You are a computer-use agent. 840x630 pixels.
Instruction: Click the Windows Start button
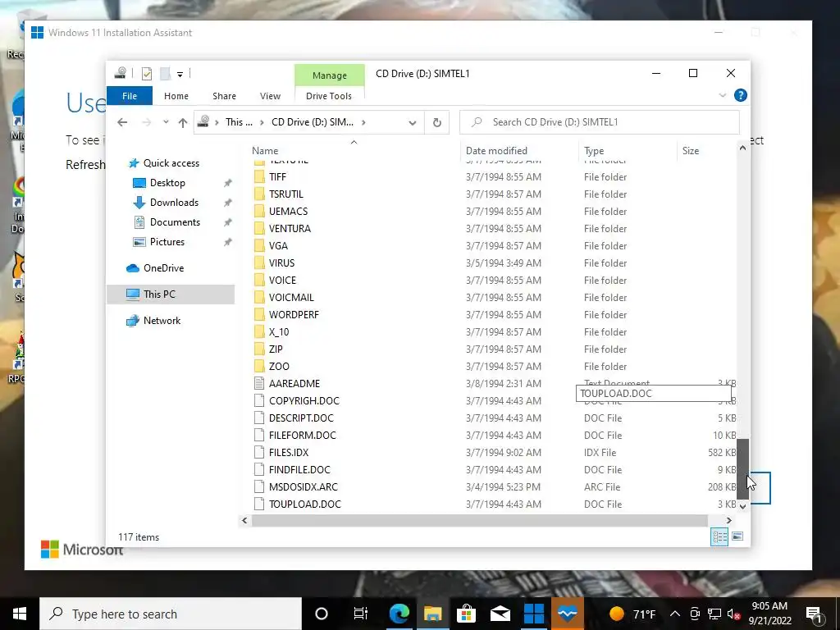pyautogui.click(x=20, y=614)
